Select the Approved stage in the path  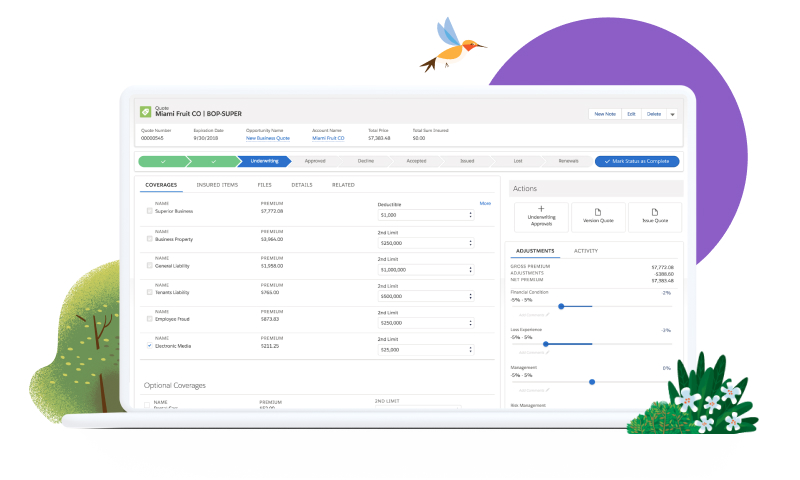(x=315, y=161)
